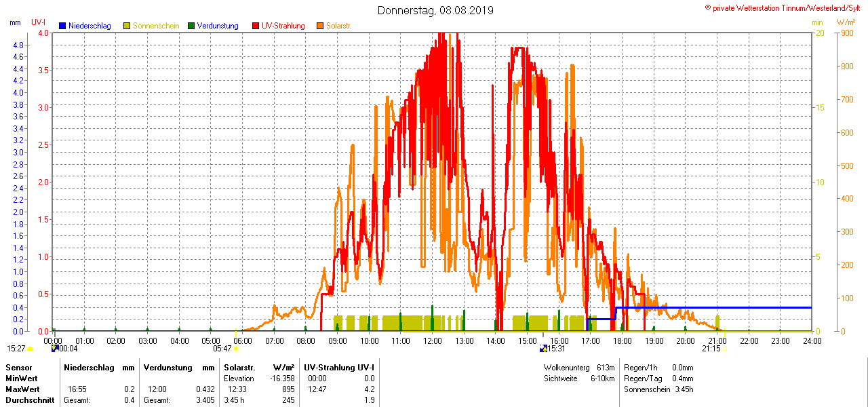Viewport: 868px width, 407px height.
Task: Click the Verdunstung legend label
Action: click(x=218, y=26)
